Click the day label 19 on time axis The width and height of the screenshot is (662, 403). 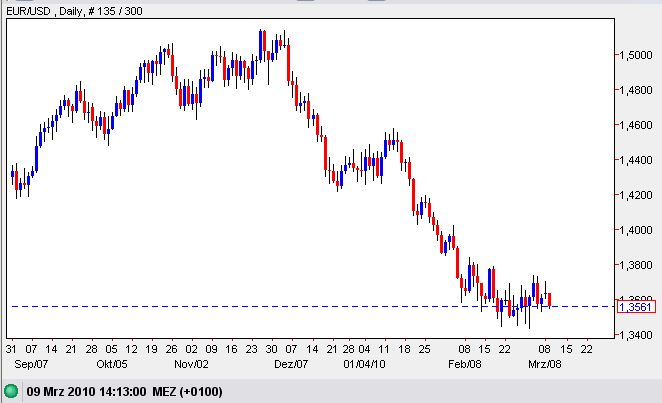(151, 349)
